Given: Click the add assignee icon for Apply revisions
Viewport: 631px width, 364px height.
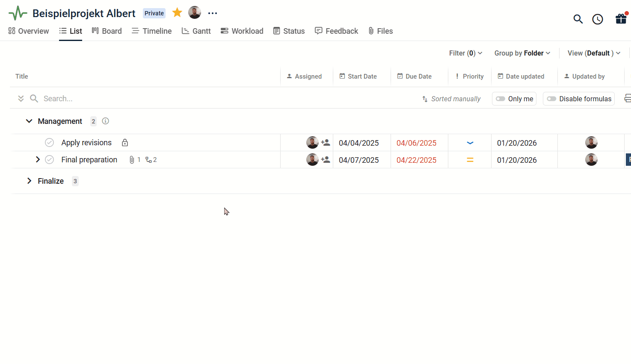Looking at the screenshot, I should point(326,143).
